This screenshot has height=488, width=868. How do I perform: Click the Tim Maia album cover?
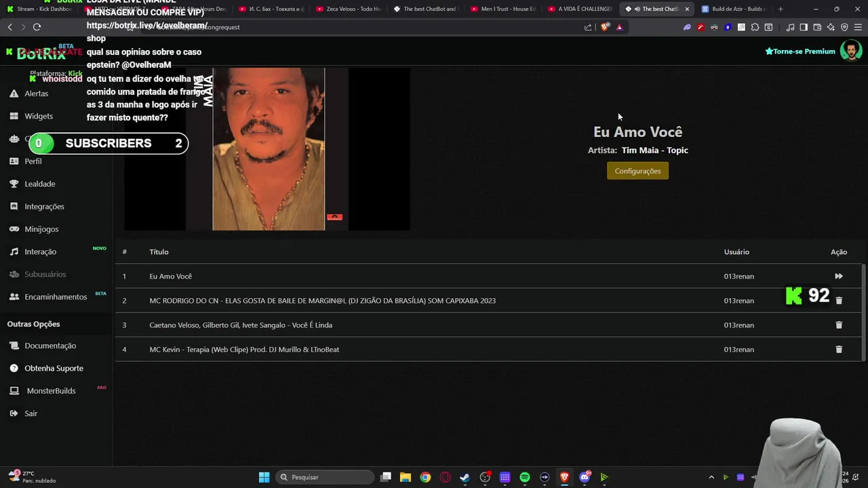(x=267, y=149)
